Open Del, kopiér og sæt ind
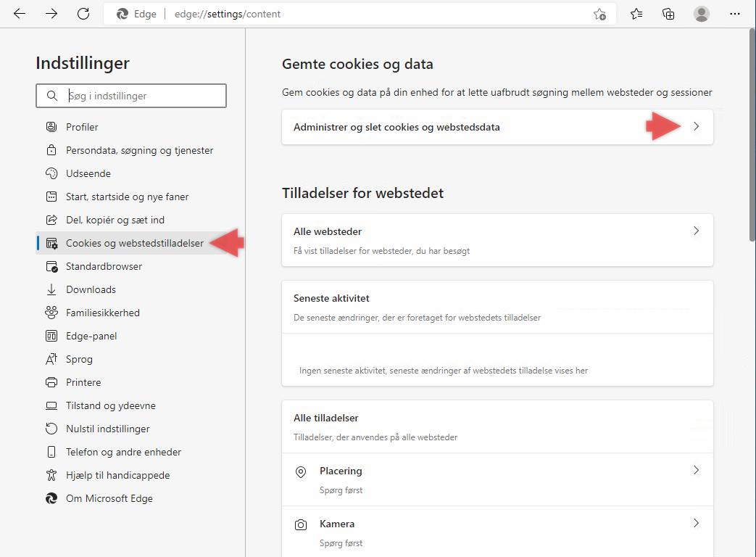Viewport: 756px width, 557px height. [130, 220]
